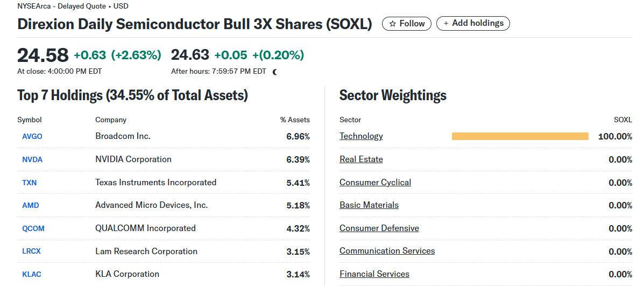Open the NVDA ticker link
The image size is (644, 286).
32,159
